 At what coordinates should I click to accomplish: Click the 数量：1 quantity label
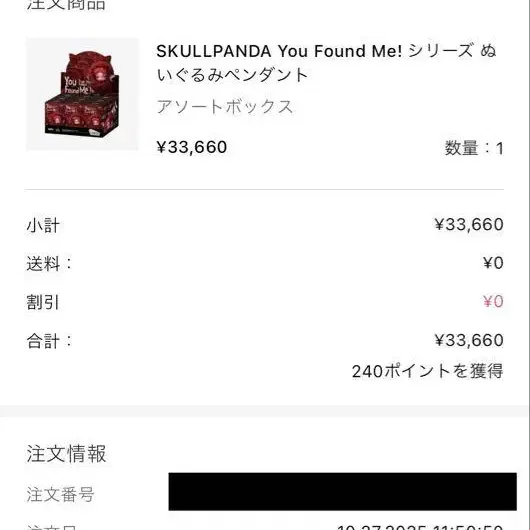pos(474,148)
